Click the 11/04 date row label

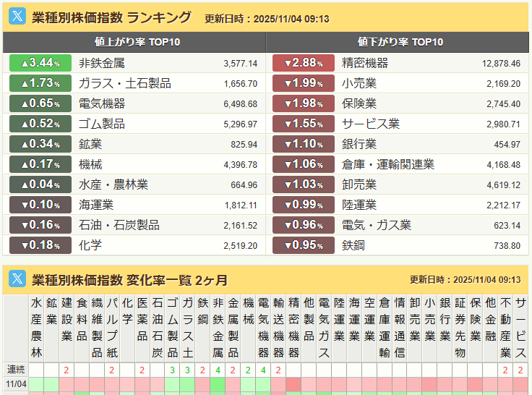coord(15,383)
